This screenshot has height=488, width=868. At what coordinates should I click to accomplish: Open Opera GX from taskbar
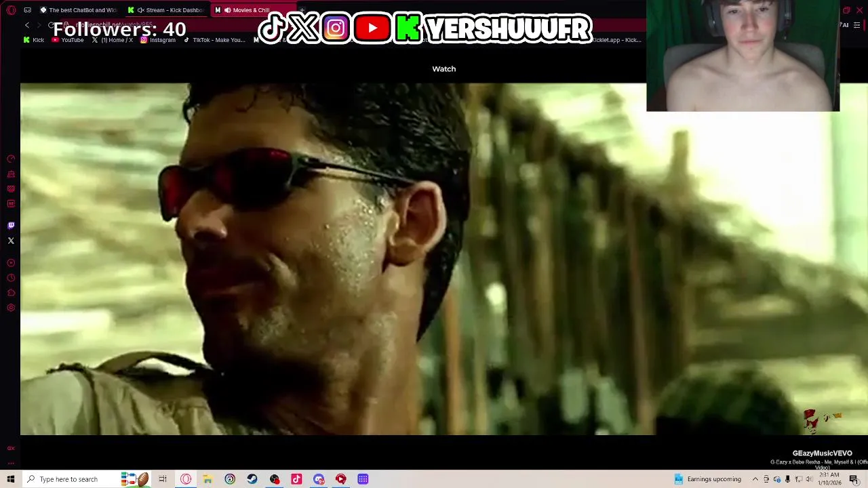point(186,479)
